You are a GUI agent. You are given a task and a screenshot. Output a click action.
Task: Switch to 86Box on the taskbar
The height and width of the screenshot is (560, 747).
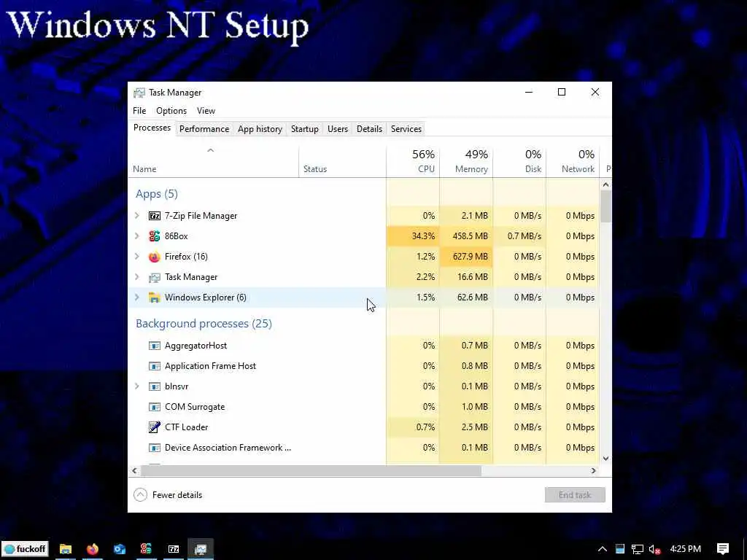click(x=146, y=549)
